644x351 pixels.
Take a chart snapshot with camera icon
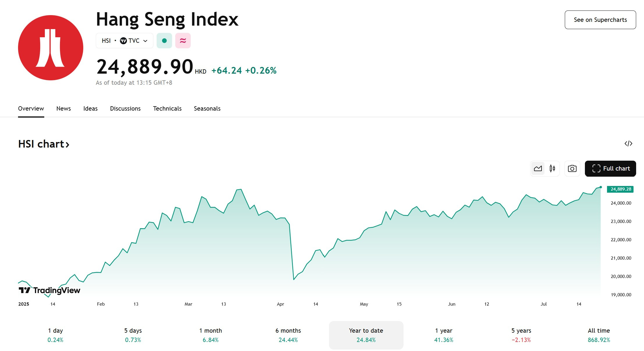[572, 169]
